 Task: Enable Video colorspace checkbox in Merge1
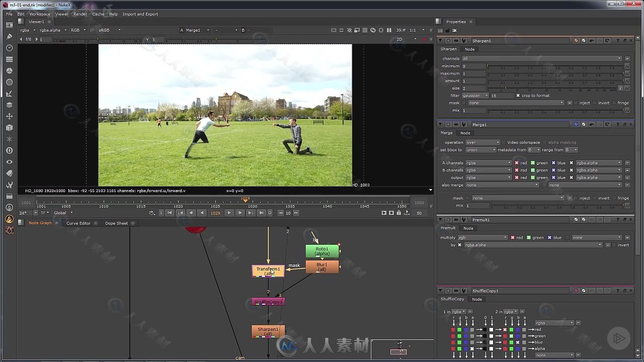pos(504,142)
